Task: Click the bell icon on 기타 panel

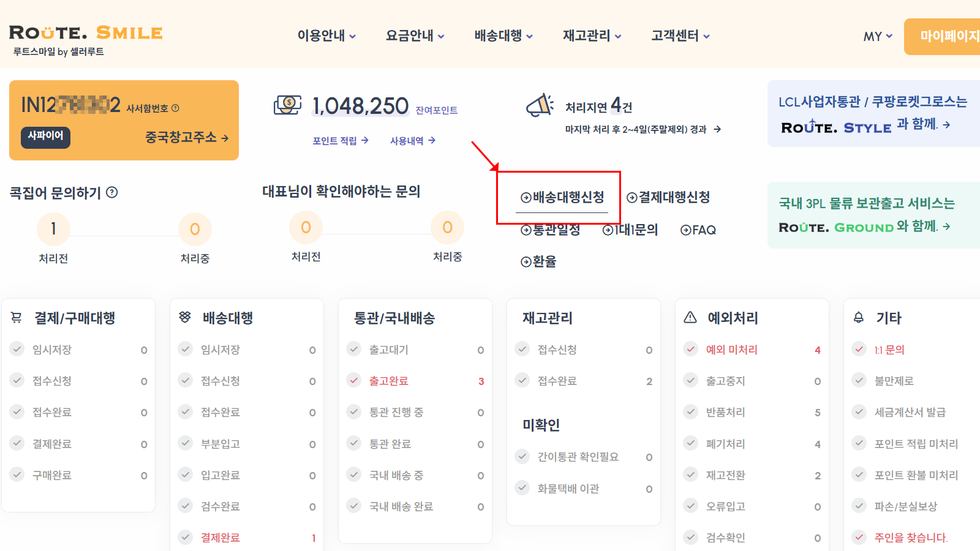Action: click(859, 318)
